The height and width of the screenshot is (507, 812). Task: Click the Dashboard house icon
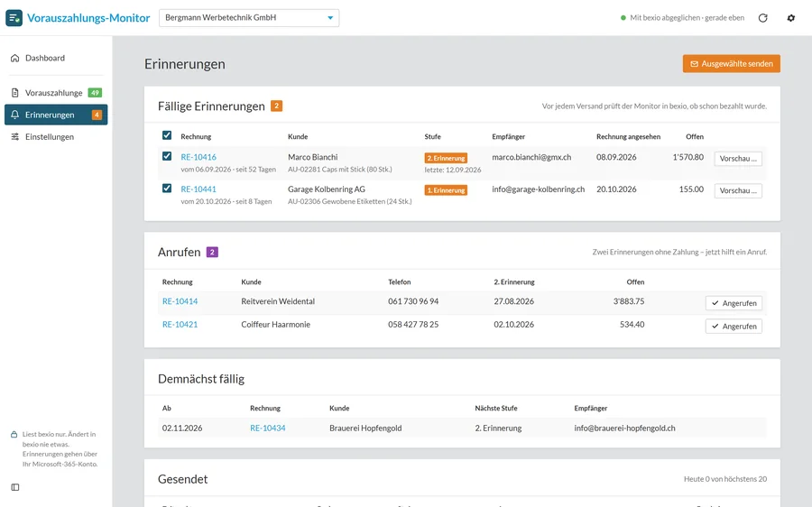(15, 58)
